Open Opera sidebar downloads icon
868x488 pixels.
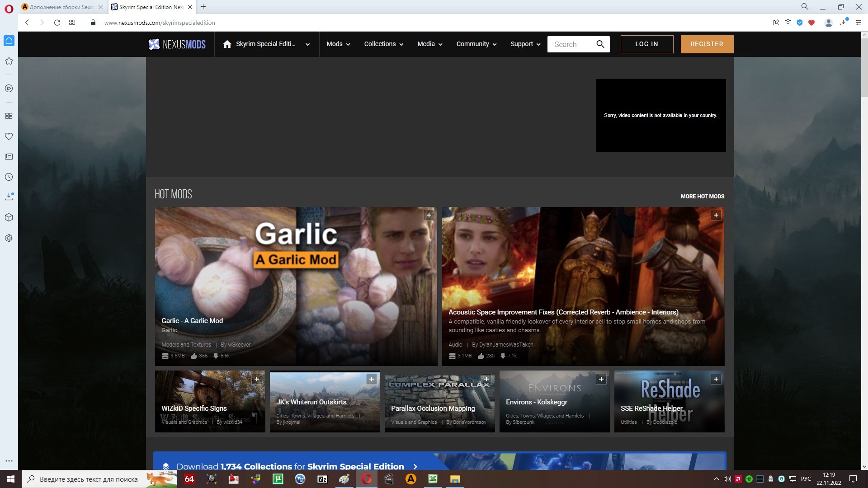tap(9, 197)
